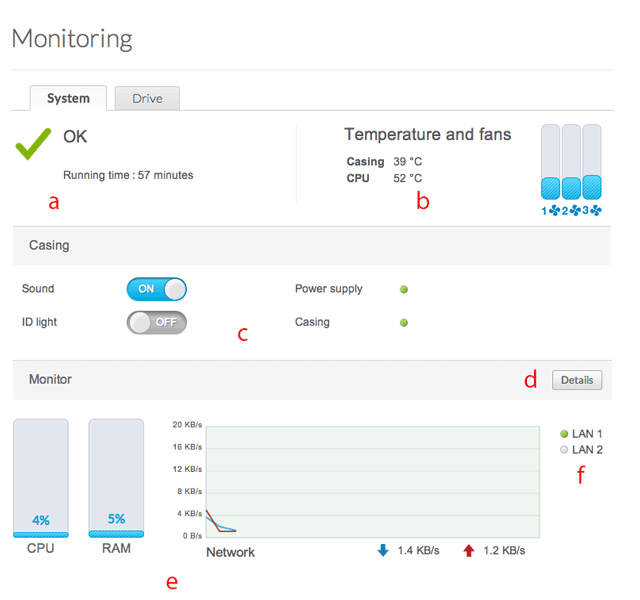Click fan 2 icon
Image resolution: width=640 pixels, height=600 pixels.
point(574,211)
